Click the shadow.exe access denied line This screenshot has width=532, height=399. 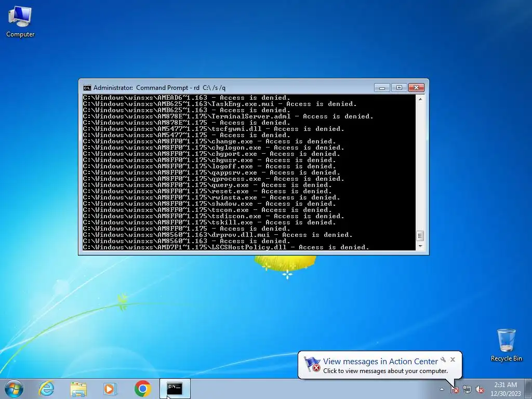coord(209,204)
